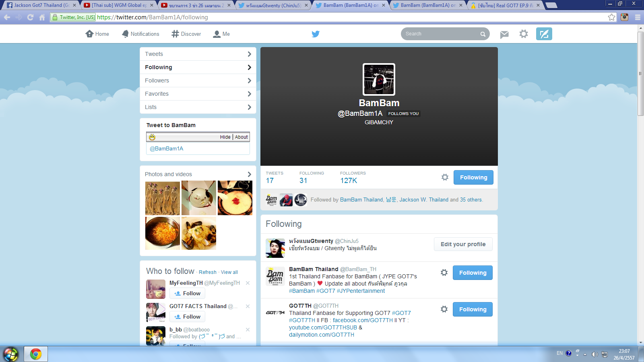Reload the page
Viewport: 644px width, 362px height.
coord(30,17)
